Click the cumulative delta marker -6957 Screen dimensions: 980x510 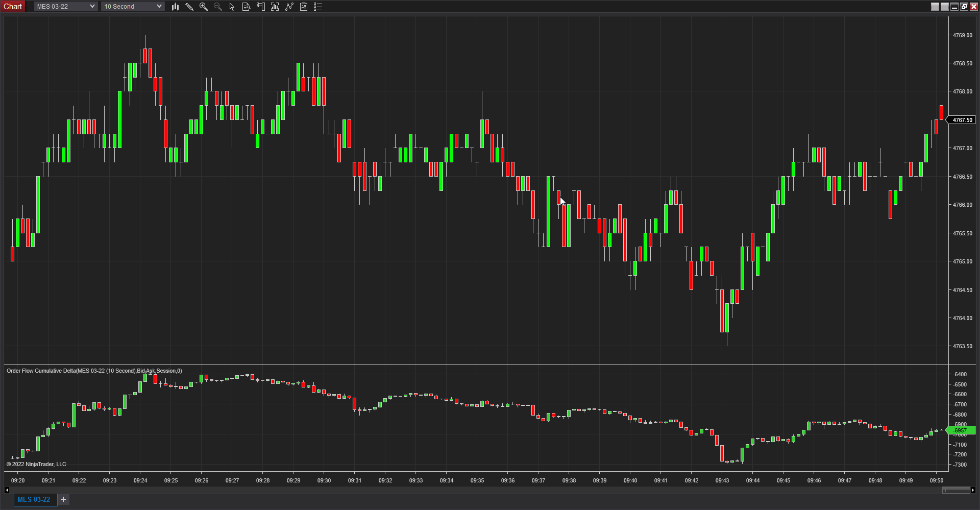tap(961, 431)
